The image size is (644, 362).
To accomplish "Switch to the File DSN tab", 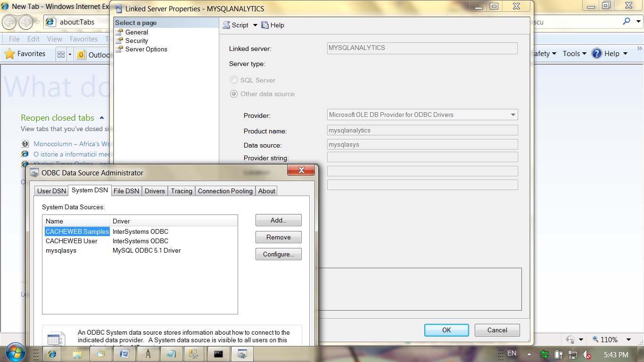I will point(126,191).
